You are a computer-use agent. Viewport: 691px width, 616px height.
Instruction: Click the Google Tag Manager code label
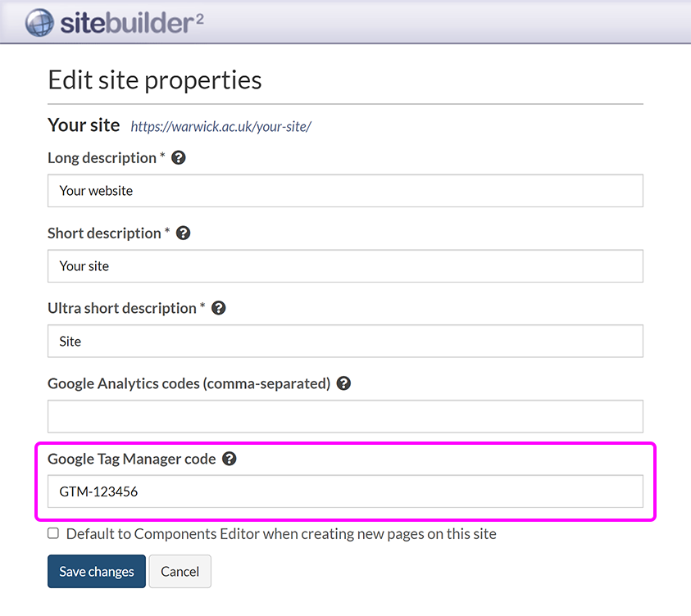(131, 459)
